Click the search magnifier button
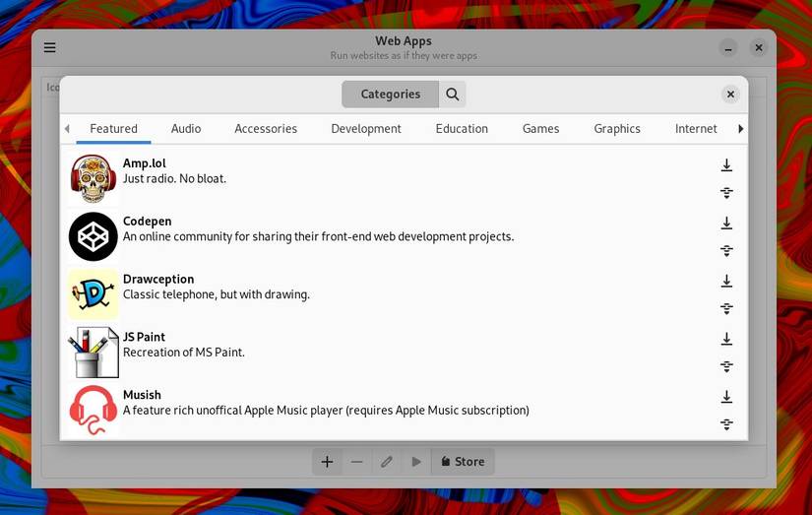Image resolution: width=812 pixels, height=515 pixels. pyautogui.click(x=452, y=95)
